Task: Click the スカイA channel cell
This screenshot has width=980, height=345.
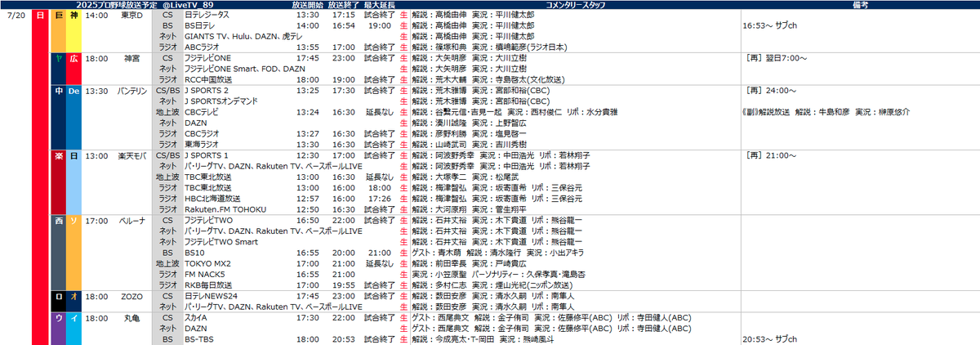Action: coord(196,316)
